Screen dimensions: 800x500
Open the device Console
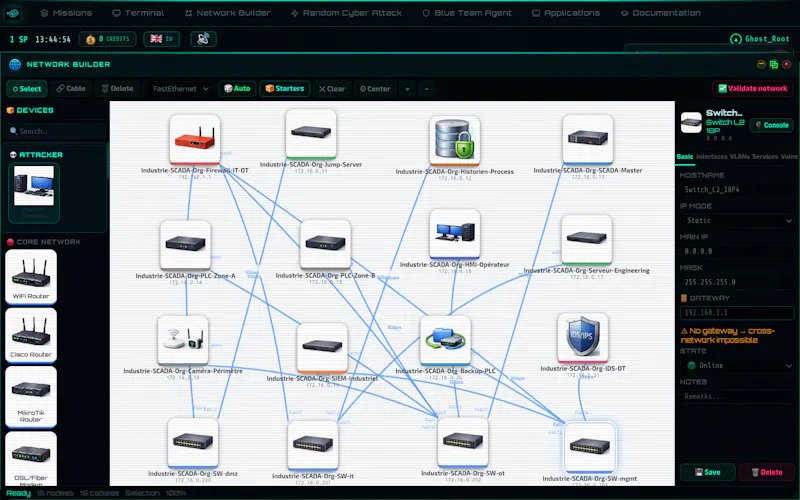pyautogui.click(x=771, y=125)
